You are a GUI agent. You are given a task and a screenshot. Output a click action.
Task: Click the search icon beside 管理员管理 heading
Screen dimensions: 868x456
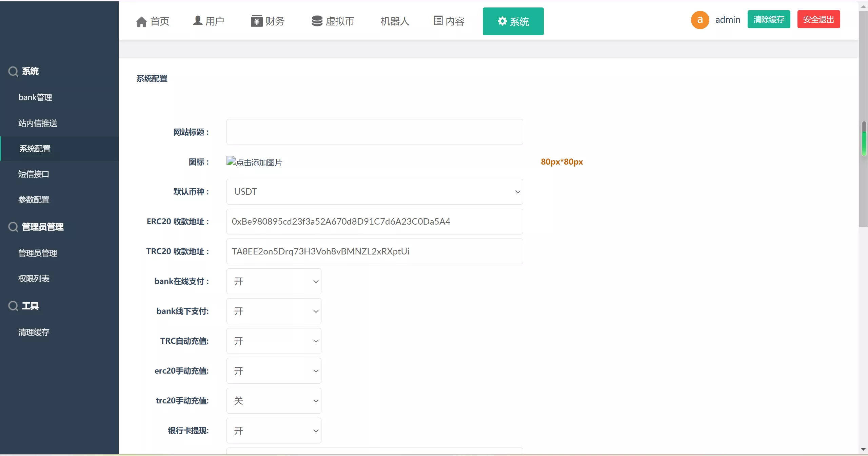[x=13, y=227]
